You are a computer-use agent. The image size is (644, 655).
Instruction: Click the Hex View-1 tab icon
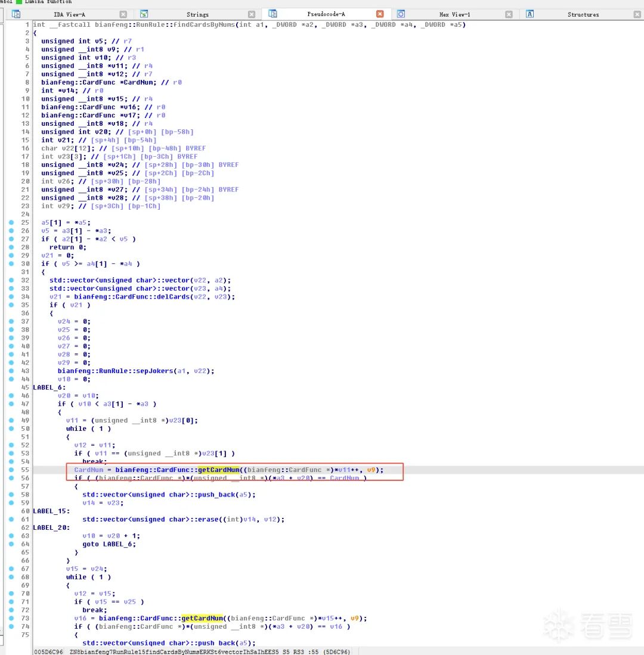click(401, 14)
